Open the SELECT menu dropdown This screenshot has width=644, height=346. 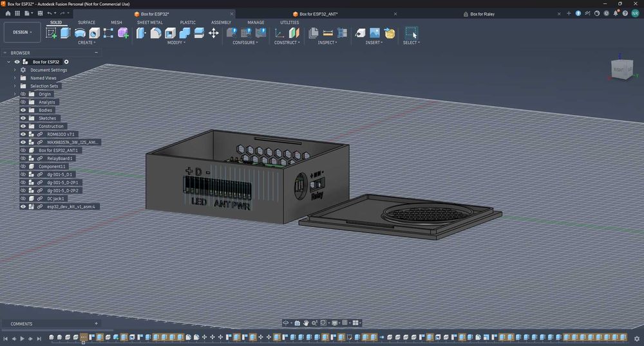click(411, 42)
